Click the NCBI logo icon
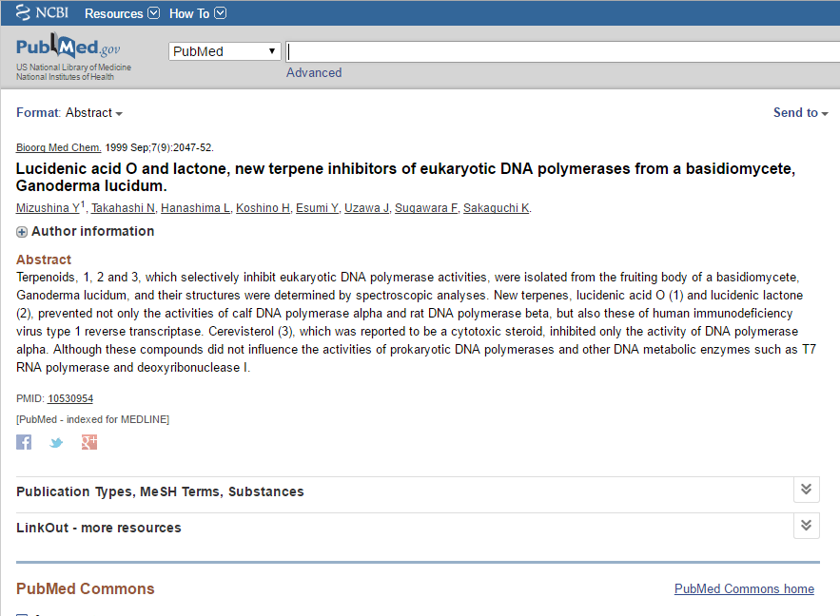This screenshot has height=616, width=840. (23, 13)
